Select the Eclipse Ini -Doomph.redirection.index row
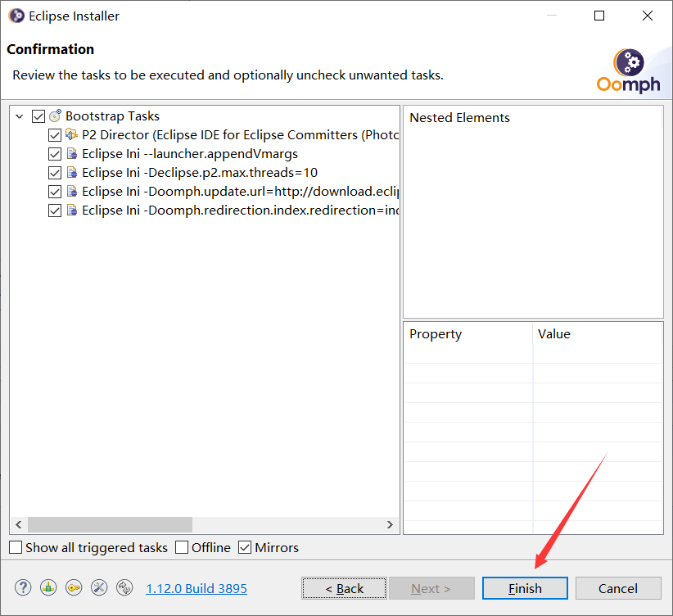673x616 pixels. coord(241,211)
